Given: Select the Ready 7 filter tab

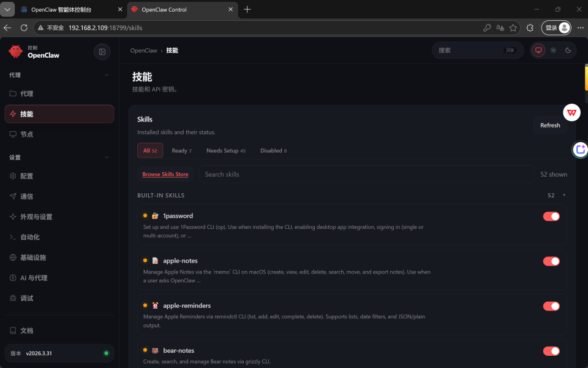Looking at the screenshot, I should [x=181, y=151].
